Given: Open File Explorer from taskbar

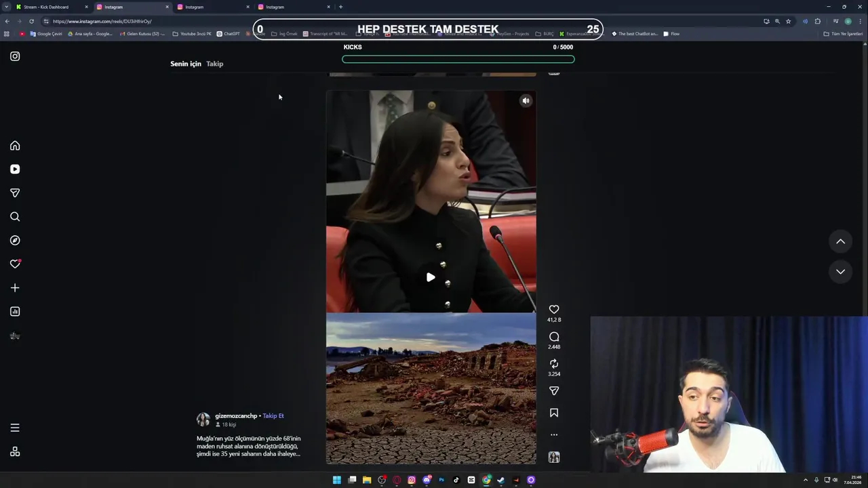Looking at the screenshot, I should [367, 480].
